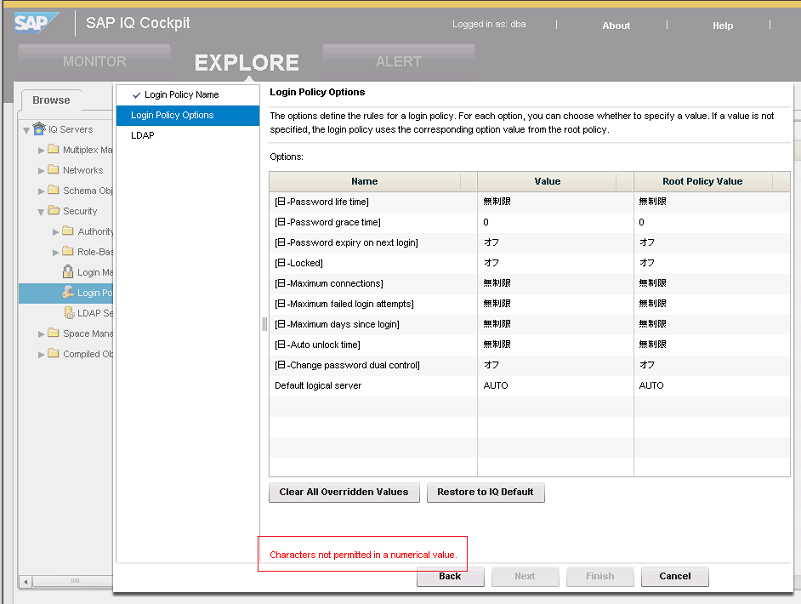Click the Value cell for Locked
The height and width of the screenshot is (604, 801).
pos(555,263)
